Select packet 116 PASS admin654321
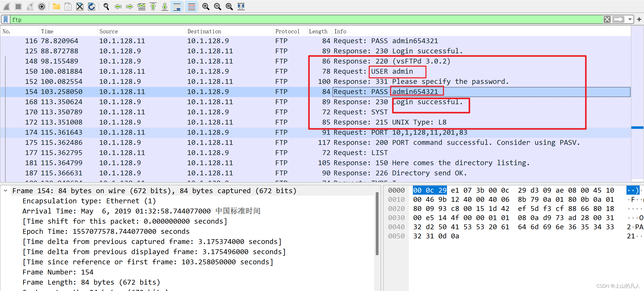Screen dimensions: 644x291 click(315, 41)
